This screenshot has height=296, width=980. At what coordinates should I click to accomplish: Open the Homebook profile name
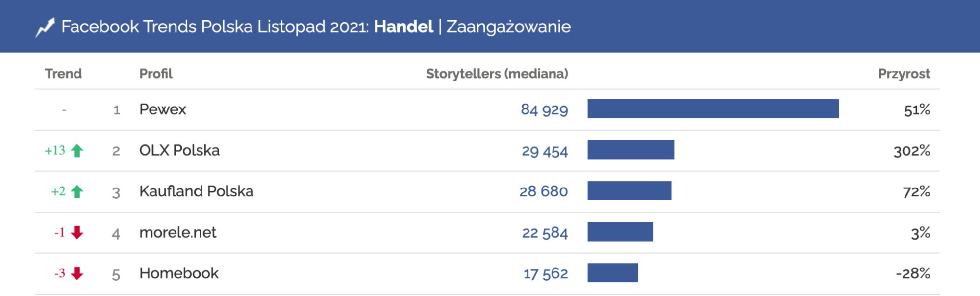coord(179,273)
